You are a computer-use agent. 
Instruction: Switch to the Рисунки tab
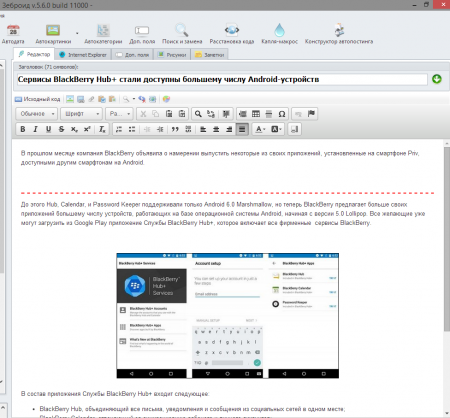click(x=172, y=55)
